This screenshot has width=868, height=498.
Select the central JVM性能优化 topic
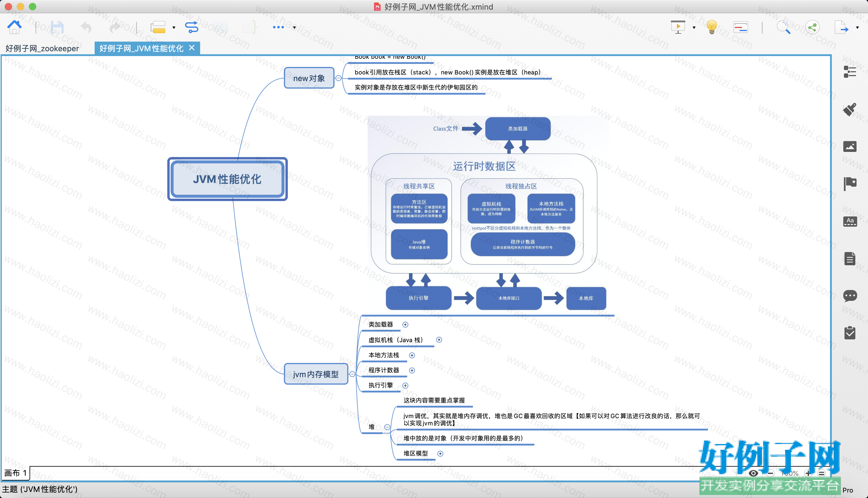tap(227, 179)
